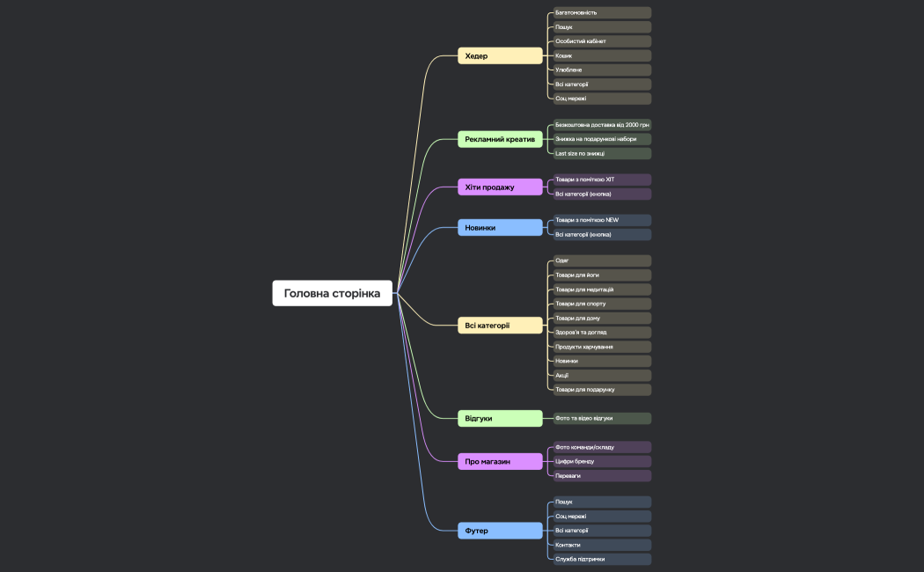924x572 pixels.
Task: Click the purple "Хіти продажу" node
Action: (500, 187)
